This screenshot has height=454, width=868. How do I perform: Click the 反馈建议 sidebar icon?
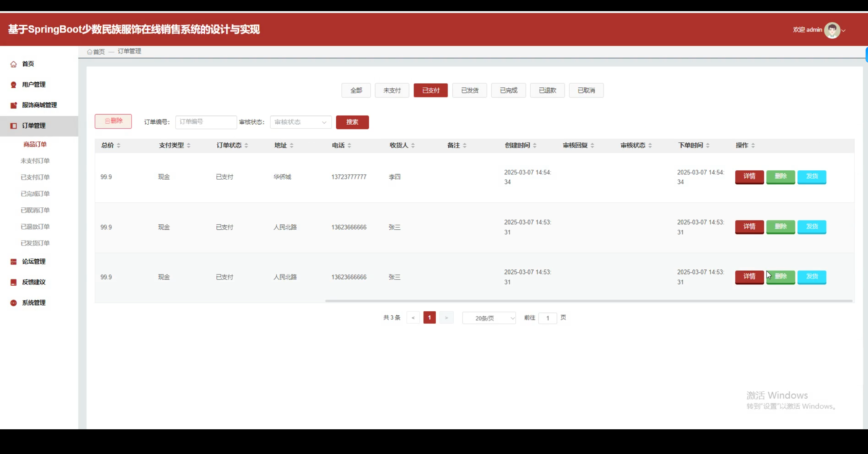[14, 282]
